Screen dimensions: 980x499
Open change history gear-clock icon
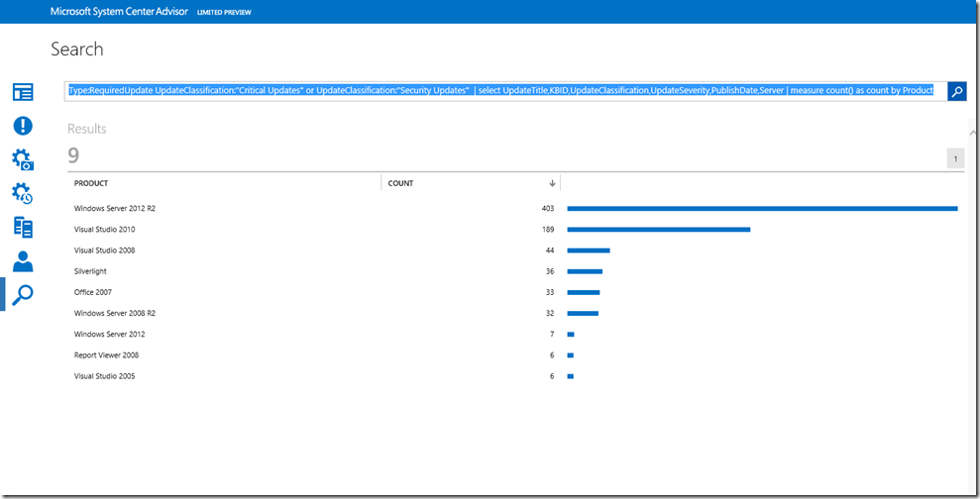pyautogui.click(x=22, y=193)
